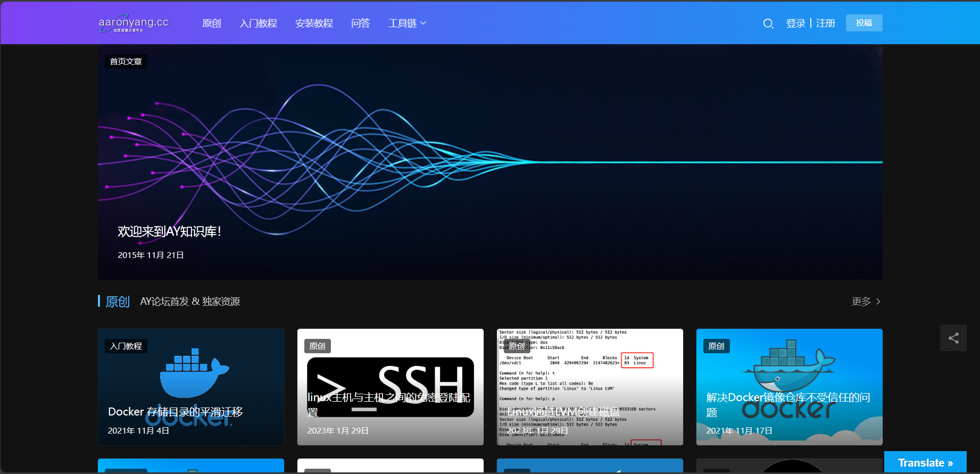Click the 投稿 submit button
Viewport: 980px width, 474px height.
click(x=864, y=23)
